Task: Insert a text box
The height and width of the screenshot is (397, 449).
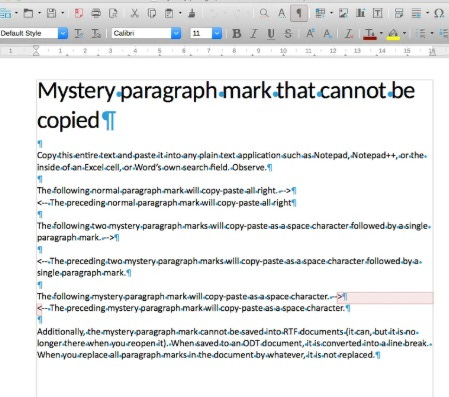Action: [x=377, y=13]
